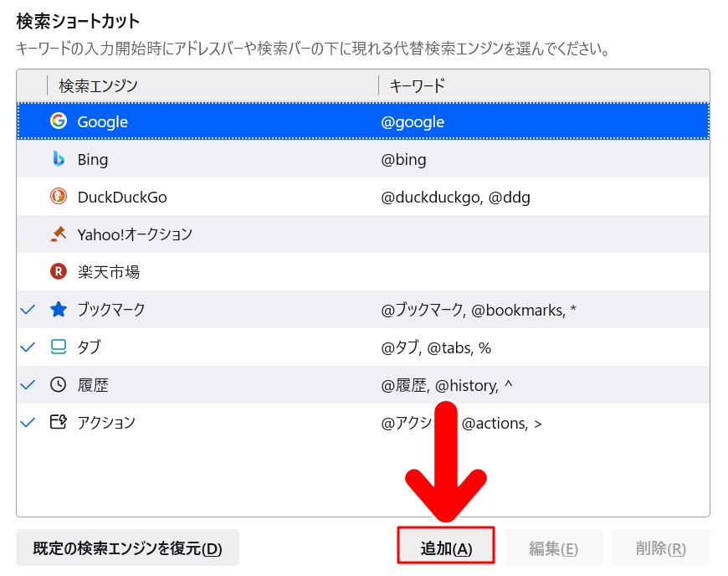Select the 楽天市場 engine name
Image resolution: width=728 pixels, height=576 pixels.
tap(109, 272)
